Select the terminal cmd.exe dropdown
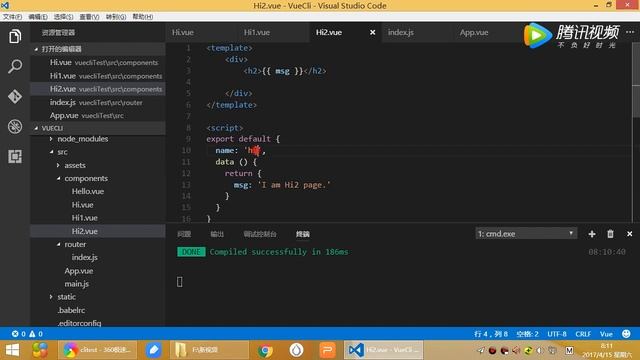 526,234
